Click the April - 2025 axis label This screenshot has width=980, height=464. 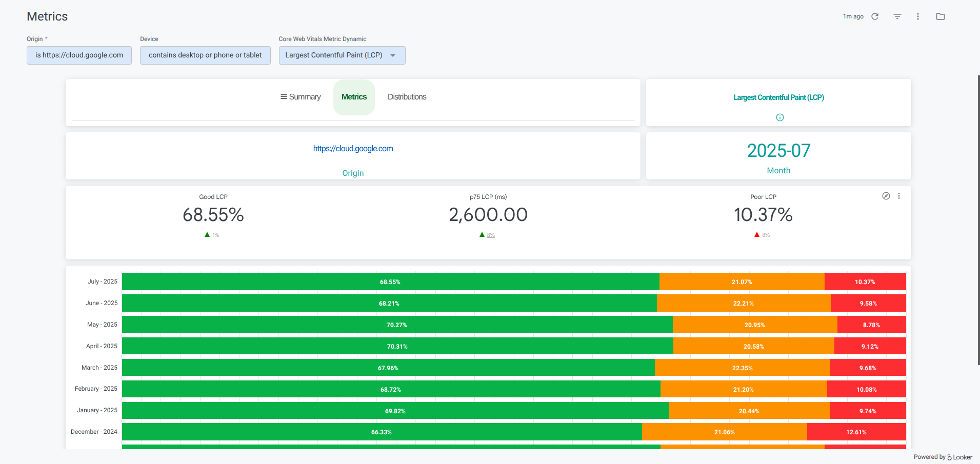point(102,346)
